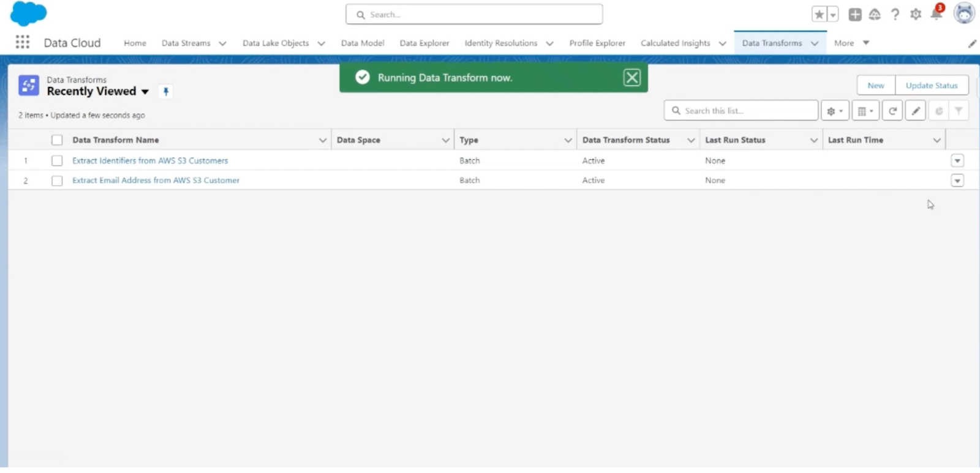Click the edit navigation pencil icon

point(972,43)
